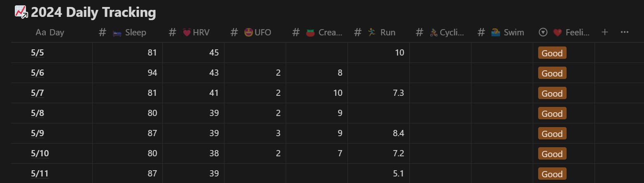The width and height of the screenshot is (644, 183).
Task: Select the Good tag in 5/11 row
Action: [x=552, y=174]
